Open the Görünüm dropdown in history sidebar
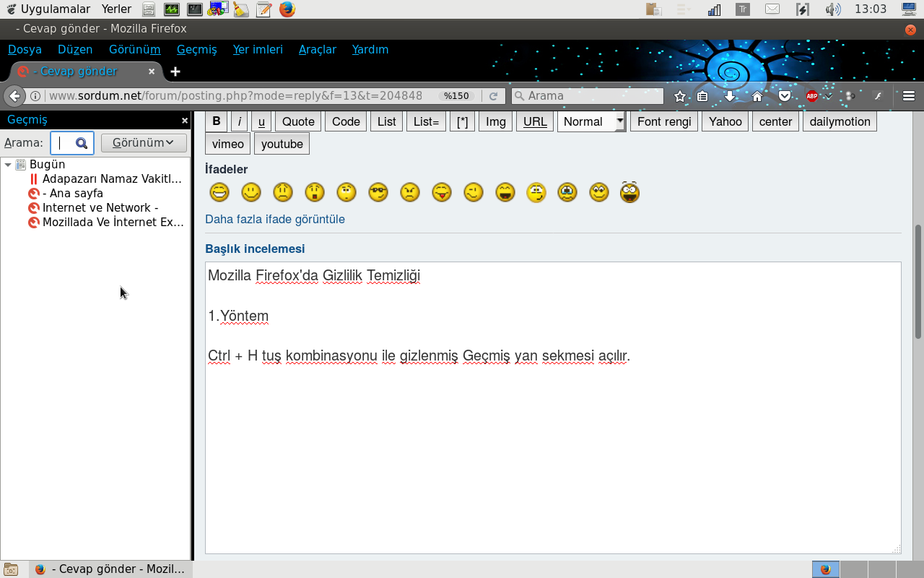The image size is (924, 578). 144,142
